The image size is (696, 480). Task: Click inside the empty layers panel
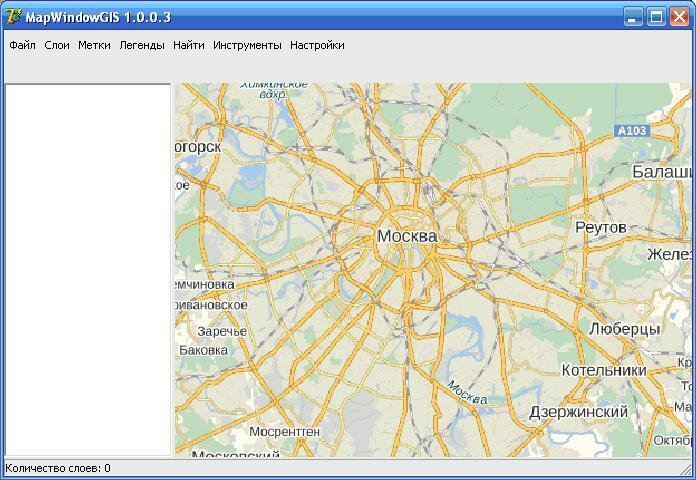click(88, 270)
